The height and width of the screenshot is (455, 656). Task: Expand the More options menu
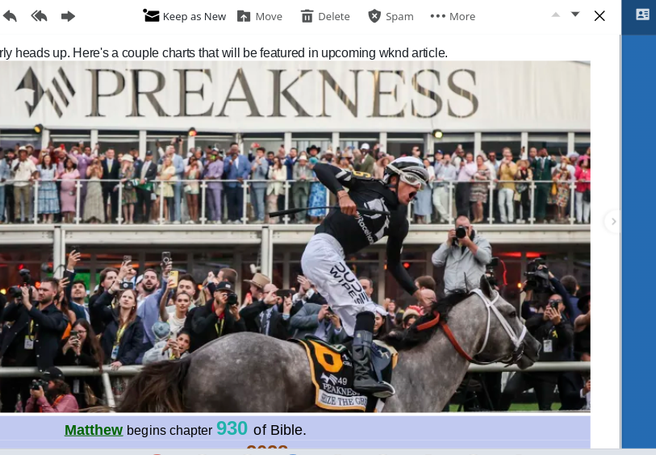[x=453, y=16]
